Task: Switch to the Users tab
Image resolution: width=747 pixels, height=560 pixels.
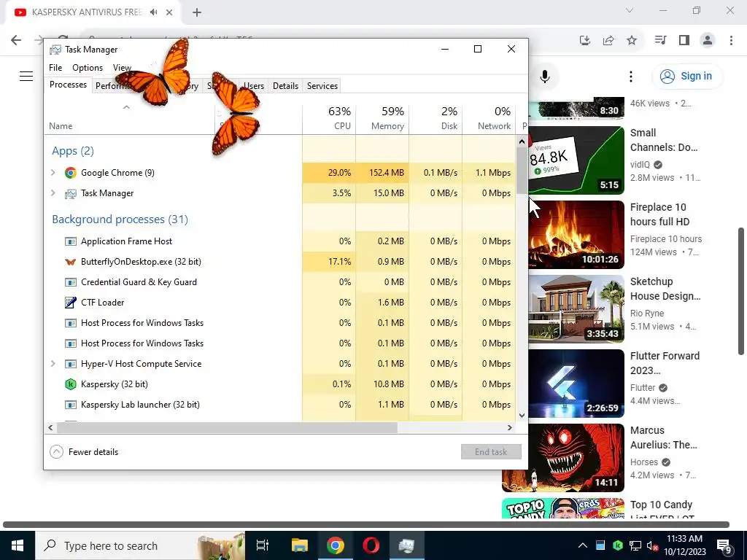Action: (253, 86)
